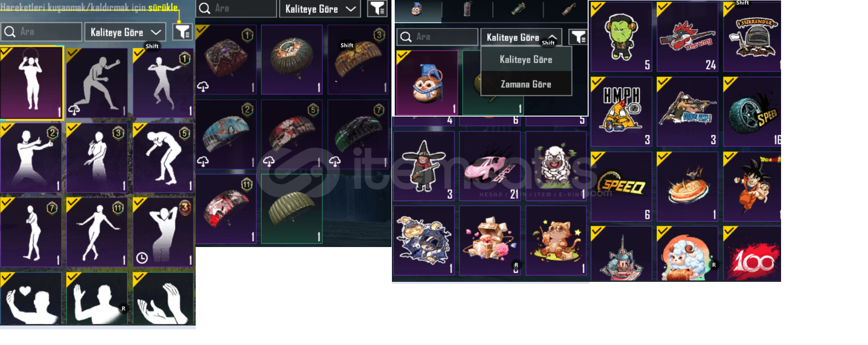The width and height of the screenshot is (868, 345).
Task: Click the filter icon beside the open sort menu
Action: [x=578, y=37]
